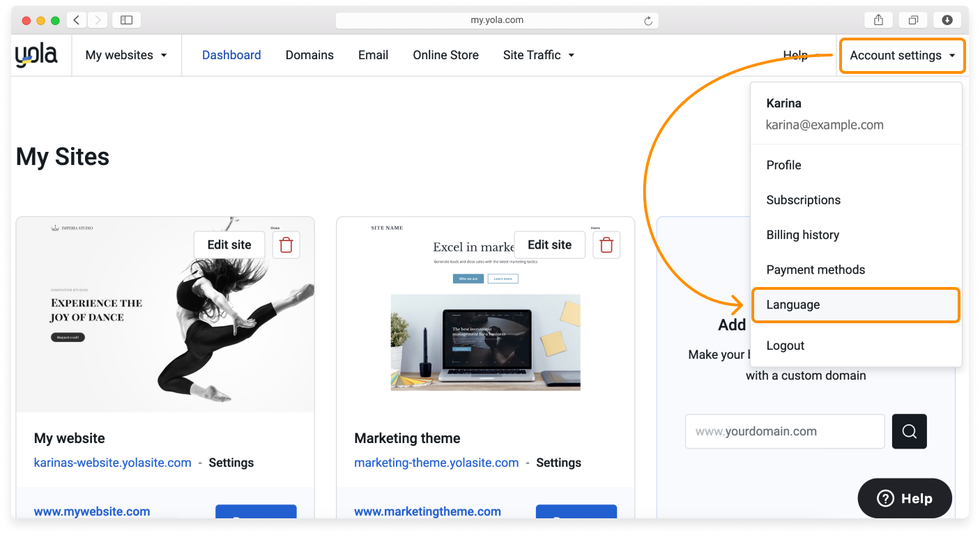Toggle the Safari sidebar button
The image size is (980, 535).
(126, 20)
